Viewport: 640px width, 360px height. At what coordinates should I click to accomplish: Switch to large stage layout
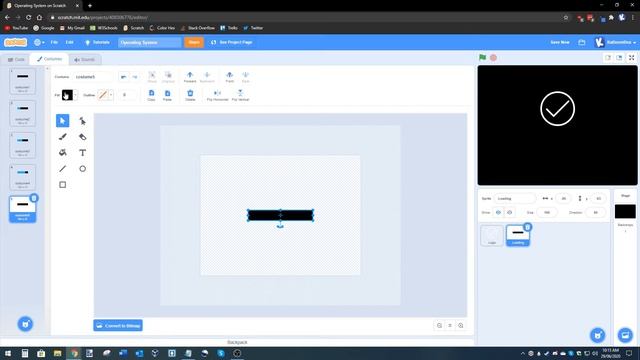click(x=619, y=58)
